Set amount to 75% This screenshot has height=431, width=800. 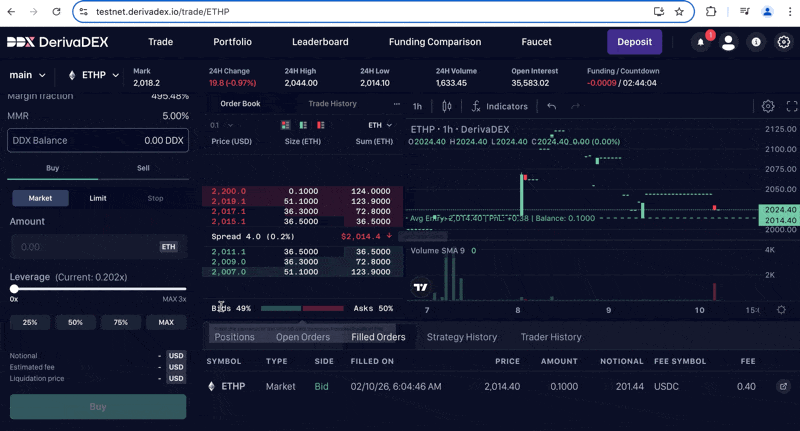pyautogui.click(x=121, y=322)
